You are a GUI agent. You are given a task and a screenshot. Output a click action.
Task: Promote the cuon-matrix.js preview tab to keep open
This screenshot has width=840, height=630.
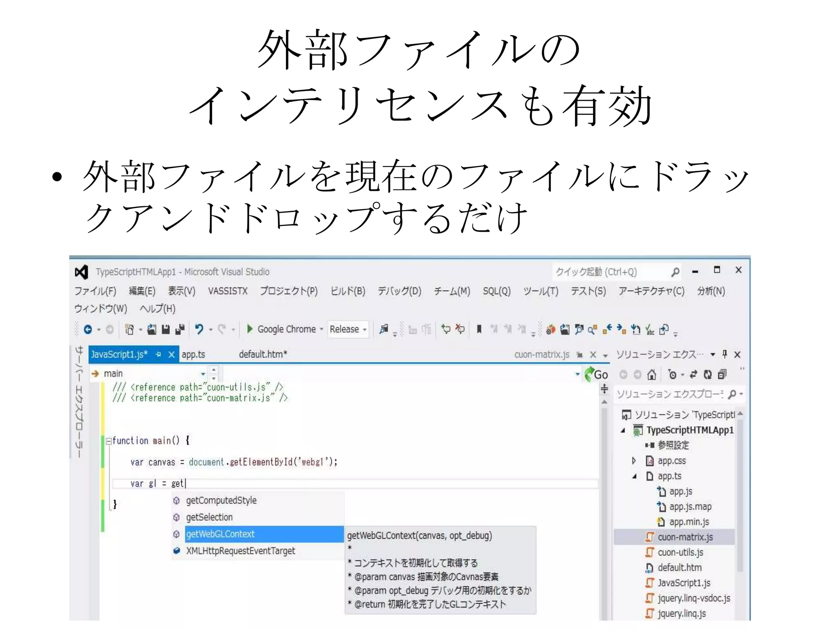pos(580,354)
